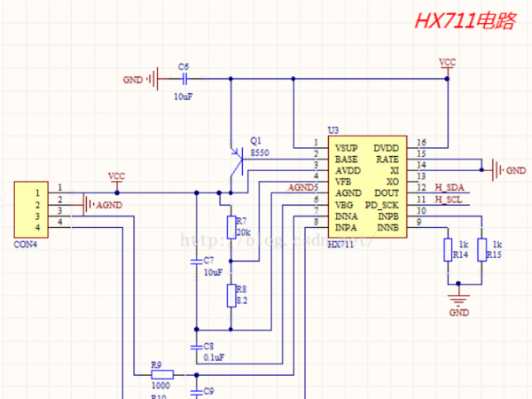Select resistor R7 20k
This screenshot has width=532, height=399.
pos(231,226)
